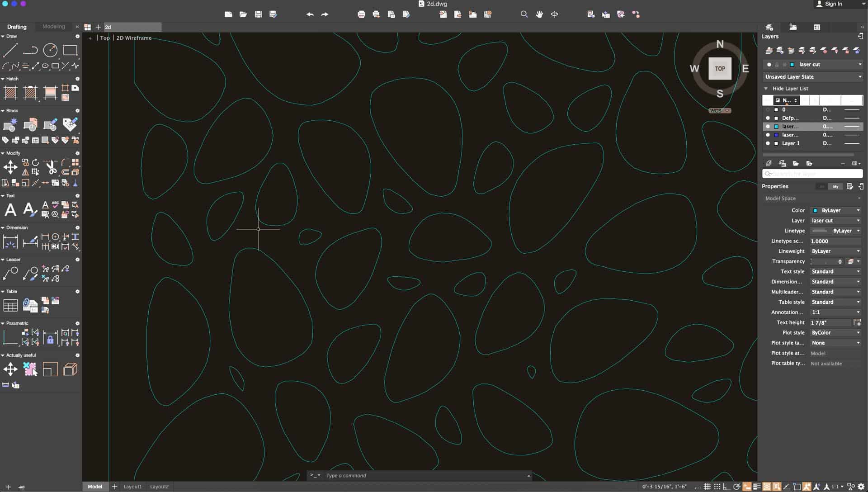Toggle visibility of Defpoints layer
Viewport: 868px width, 492px height.
pos(768,118)
